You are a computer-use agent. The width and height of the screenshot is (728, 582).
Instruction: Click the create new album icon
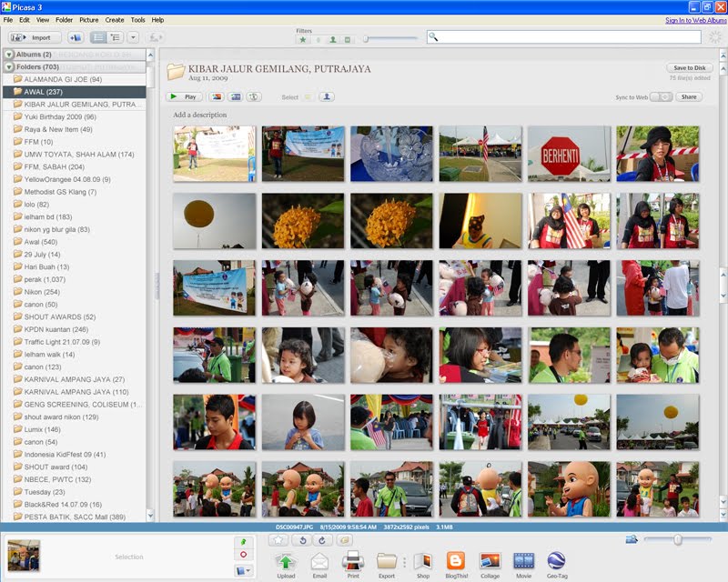pos(76,37)
